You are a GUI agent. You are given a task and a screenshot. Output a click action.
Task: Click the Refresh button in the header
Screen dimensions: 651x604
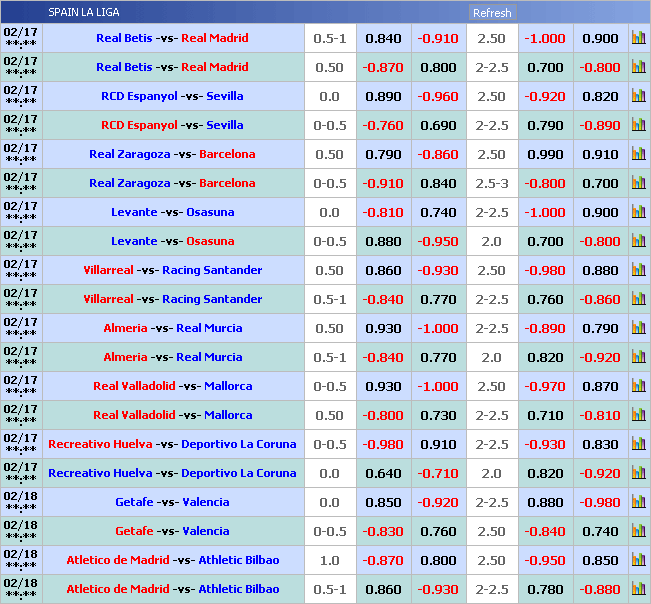492,13
